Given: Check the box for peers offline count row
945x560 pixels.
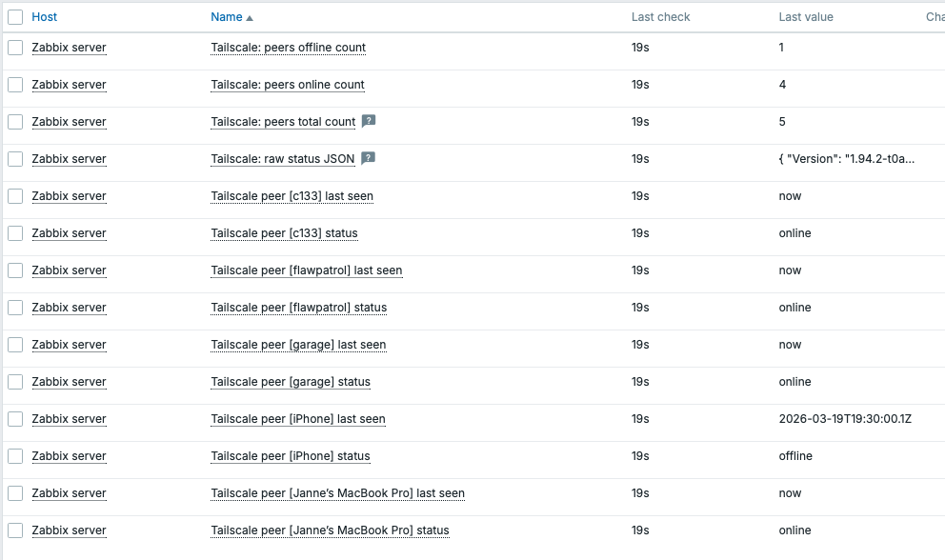Looking at the screenshot, I should click(x=15, y=48).
